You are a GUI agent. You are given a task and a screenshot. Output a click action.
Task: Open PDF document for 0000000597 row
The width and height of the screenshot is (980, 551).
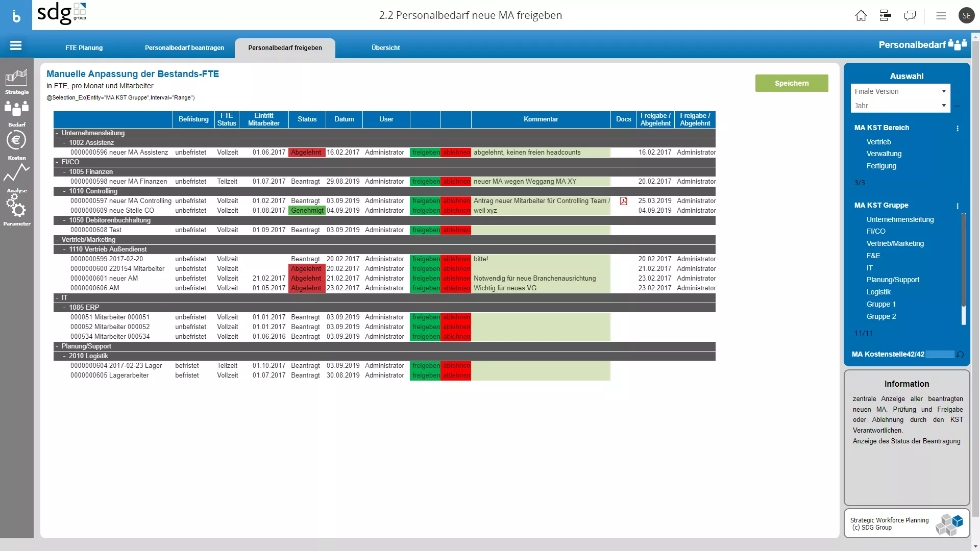tap(623, 201)
